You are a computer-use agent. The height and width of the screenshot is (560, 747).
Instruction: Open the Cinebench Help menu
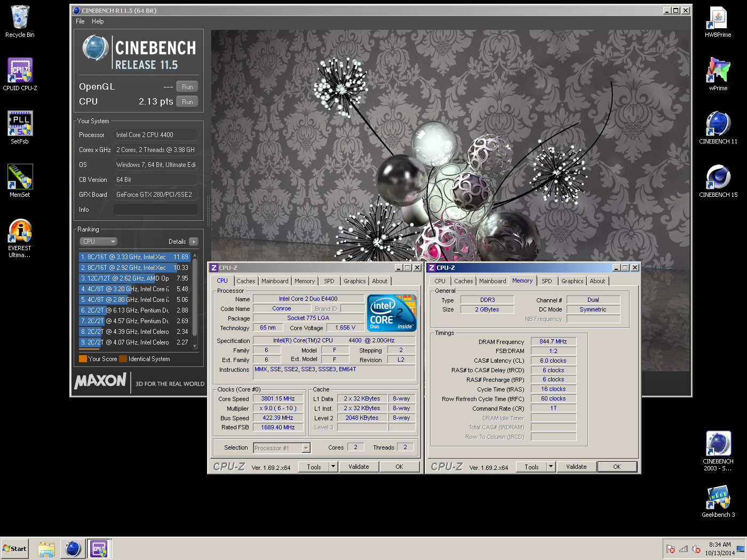coord(98,21)
